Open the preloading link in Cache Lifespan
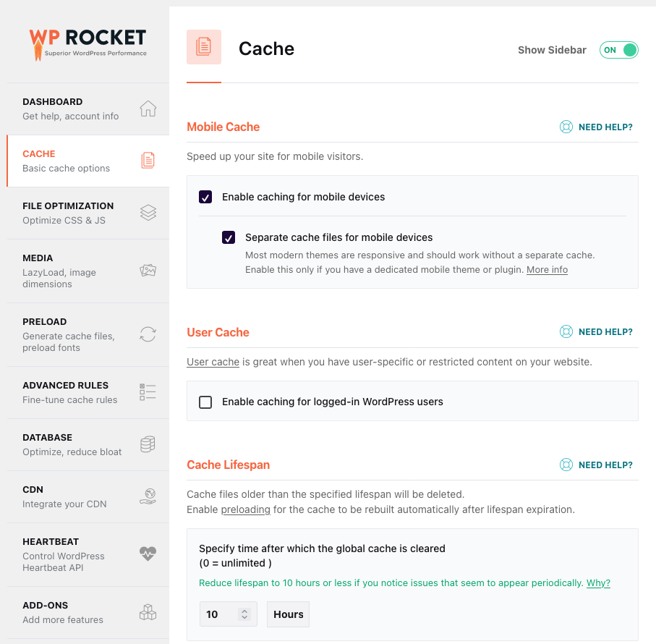The height and width of the screenshot is (644, 656). pos(245,509)
